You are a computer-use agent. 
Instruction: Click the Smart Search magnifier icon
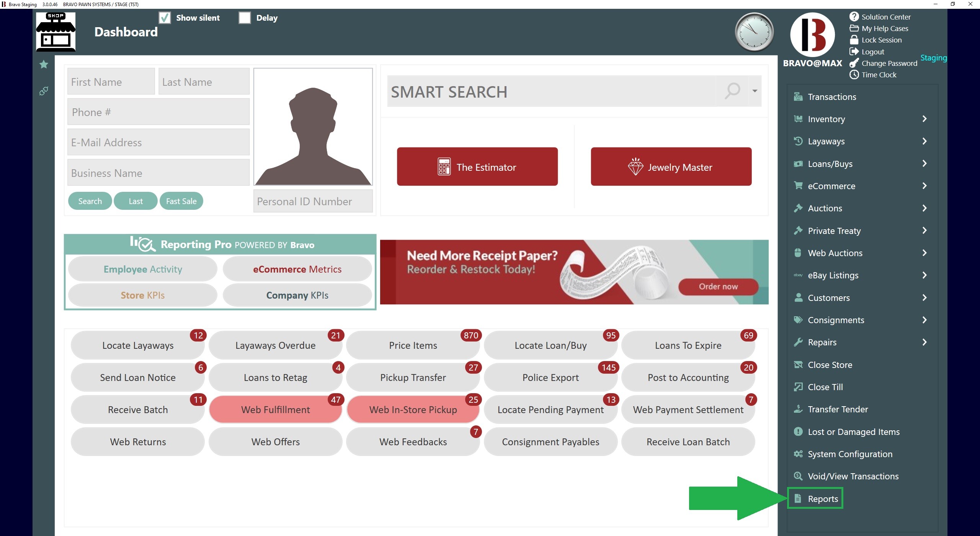pos(732,91)
